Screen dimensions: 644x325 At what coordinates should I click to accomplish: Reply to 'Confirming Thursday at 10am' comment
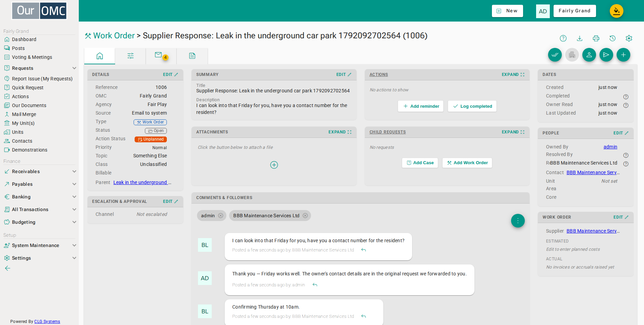click(x=364, y=316)
